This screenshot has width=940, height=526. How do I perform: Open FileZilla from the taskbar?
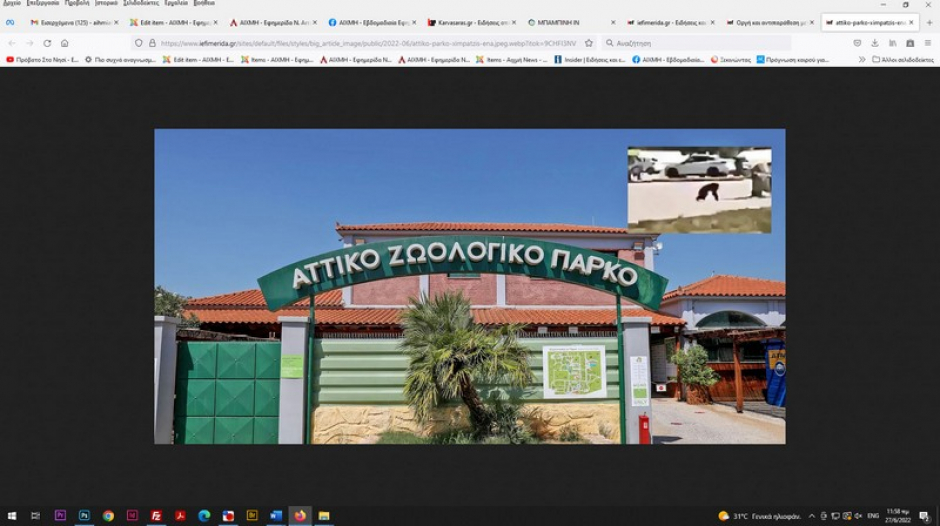pos(156,516)
